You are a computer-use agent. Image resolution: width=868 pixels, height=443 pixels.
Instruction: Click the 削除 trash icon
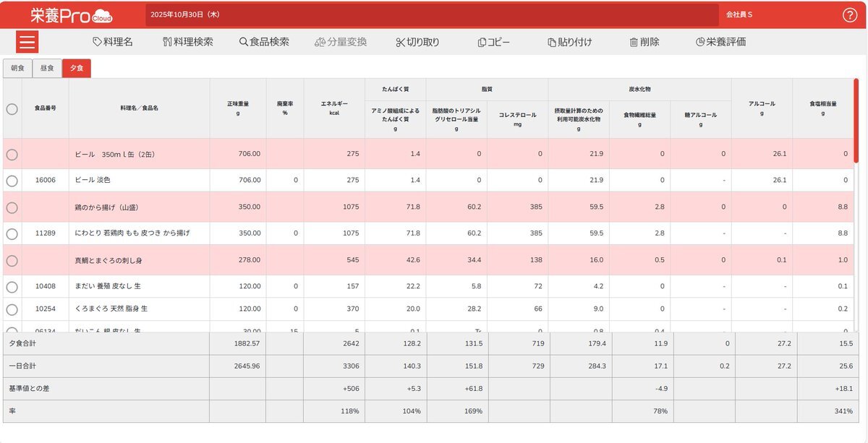pyautogui.click(x=634, y=42)
